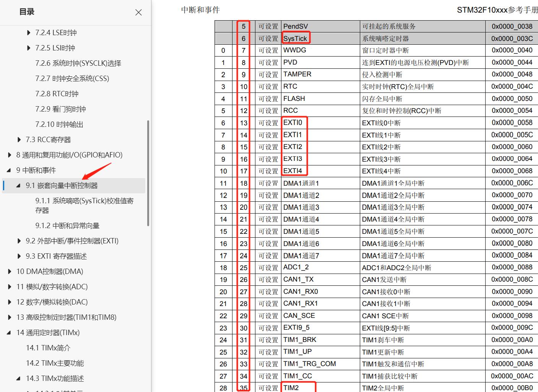Open 9 中断和事件 bookmark

point(36,170)
